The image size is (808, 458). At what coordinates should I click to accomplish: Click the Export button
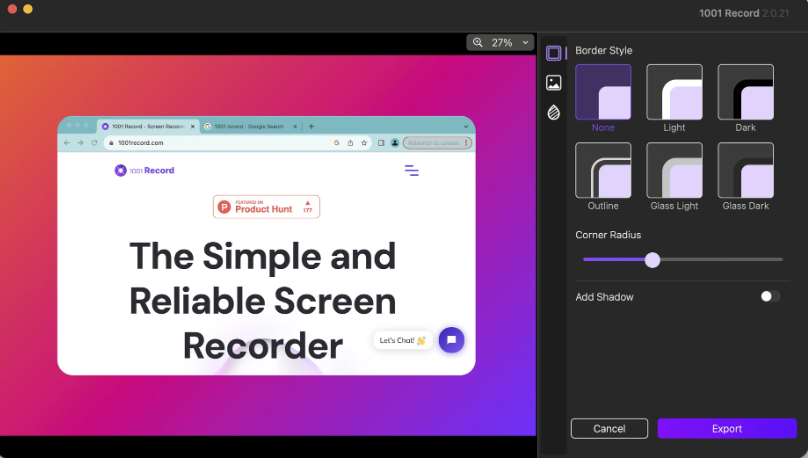pos(727,429)
